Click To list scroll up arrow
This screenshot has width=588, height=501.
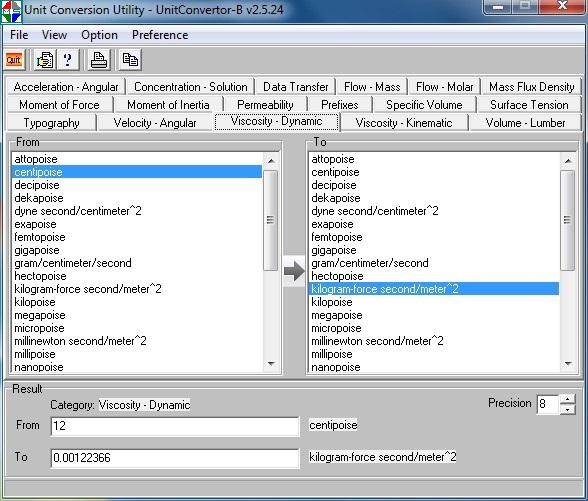(x=568, y=161)
